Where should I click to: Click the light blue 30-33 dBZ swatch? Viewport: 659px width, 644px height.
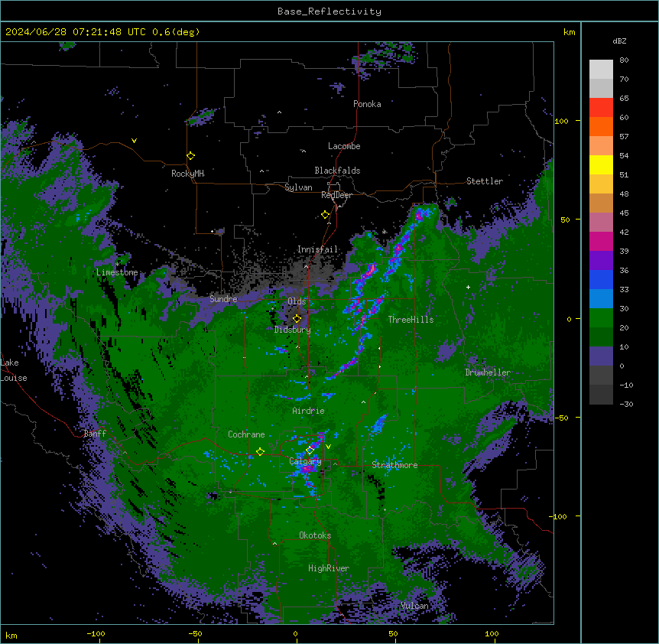(x=601, y=299)
